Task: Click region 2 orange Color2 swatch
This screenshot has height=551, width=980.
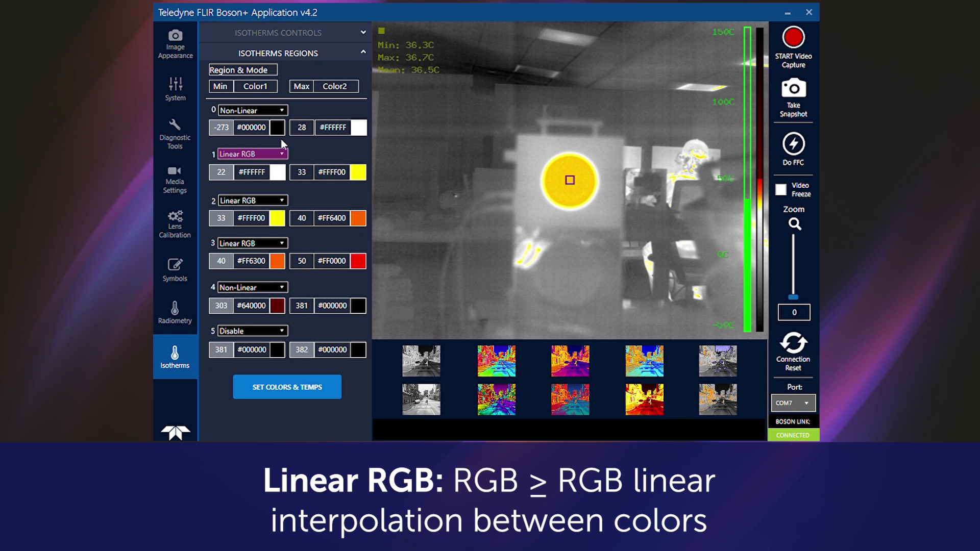Action: (358, 218)
